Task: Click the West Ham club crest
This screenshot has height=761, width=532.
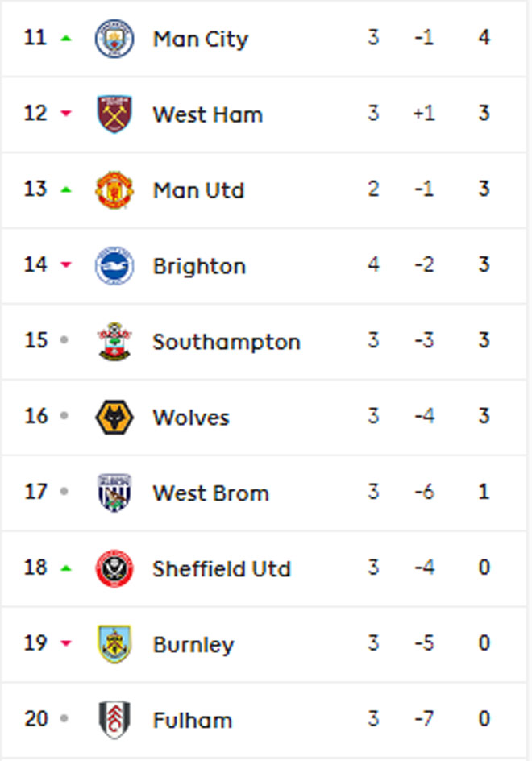Action: pos(114,114)
